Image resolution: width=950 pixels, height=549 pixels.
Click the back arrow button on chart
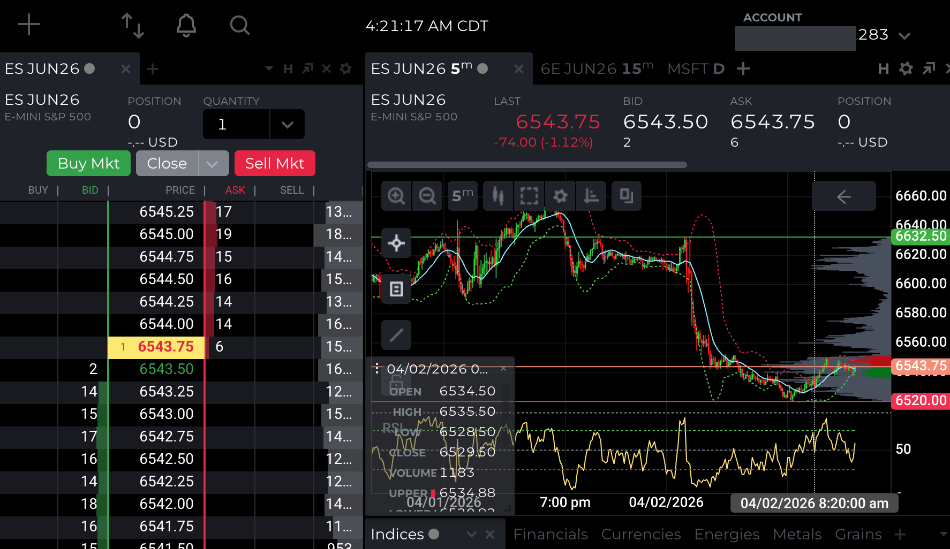click(843, 196)
